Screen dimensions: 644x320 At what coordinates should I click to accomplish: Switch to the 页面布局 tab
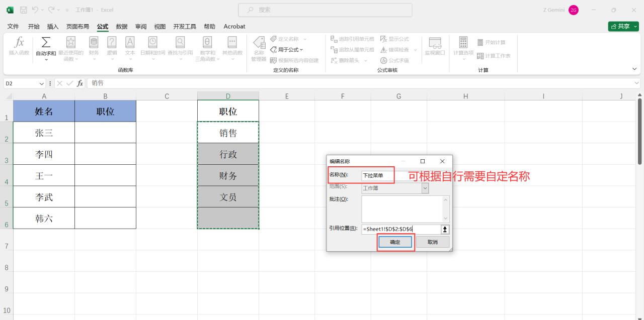(78, 26)
